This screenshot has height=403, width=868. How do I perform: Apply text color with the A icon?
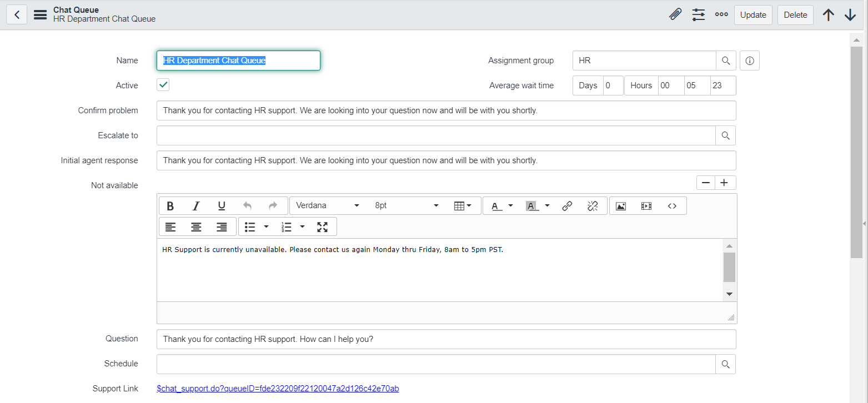coord(496,206)
